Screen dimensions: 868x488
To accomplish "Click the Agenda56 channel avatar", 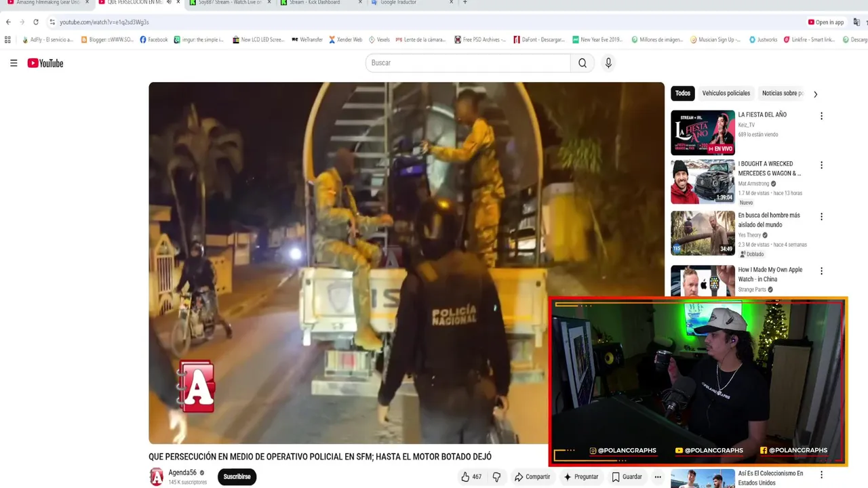I will [157, 476].
